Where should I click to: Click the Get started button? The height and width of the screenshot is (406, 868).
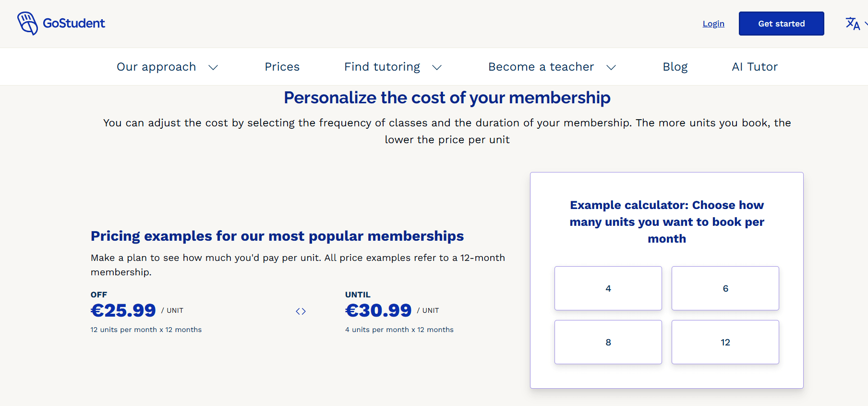coord(782,24)
